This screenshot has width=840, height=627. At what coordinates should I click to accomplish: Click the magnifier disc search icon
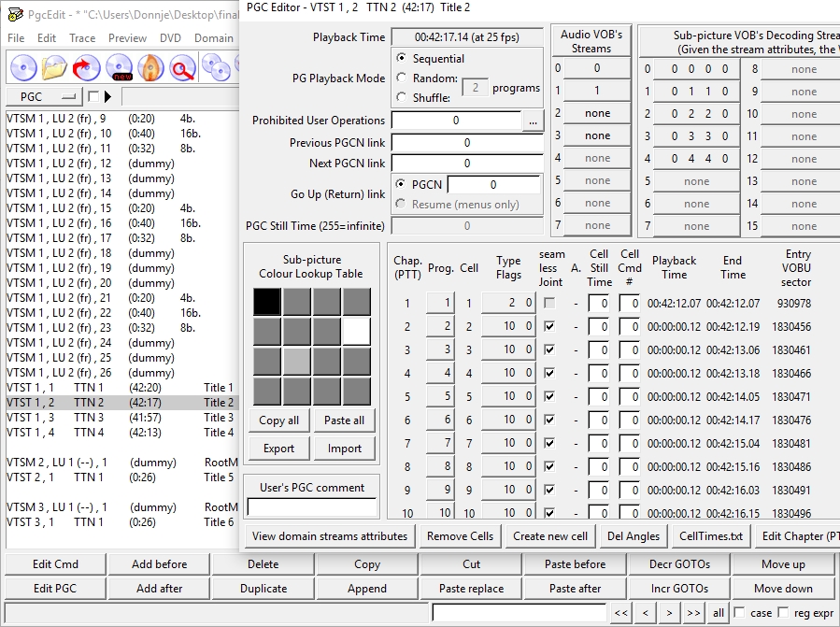pyautogui.click(x=182, y=68)
